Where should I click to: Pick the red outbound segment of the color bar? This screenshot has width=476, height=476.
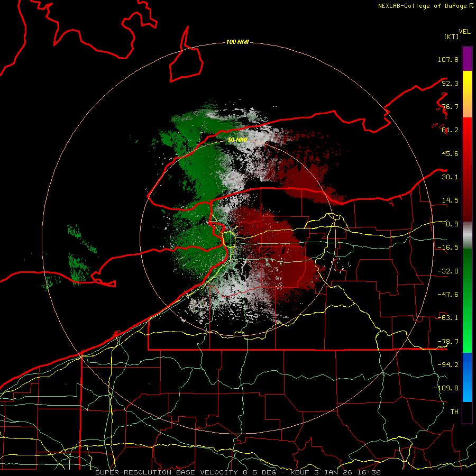point(467,169)
